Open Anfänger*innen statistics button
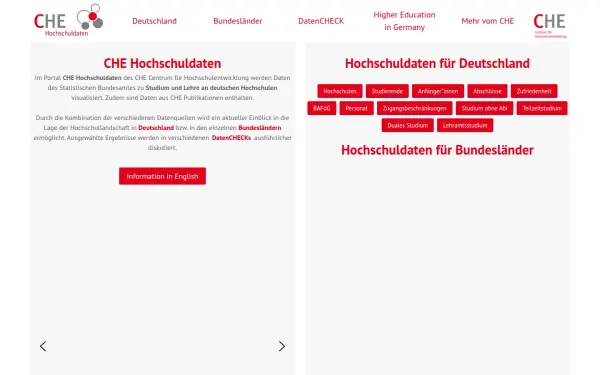Viewport: 600px width, 375px height. point(438,91)
